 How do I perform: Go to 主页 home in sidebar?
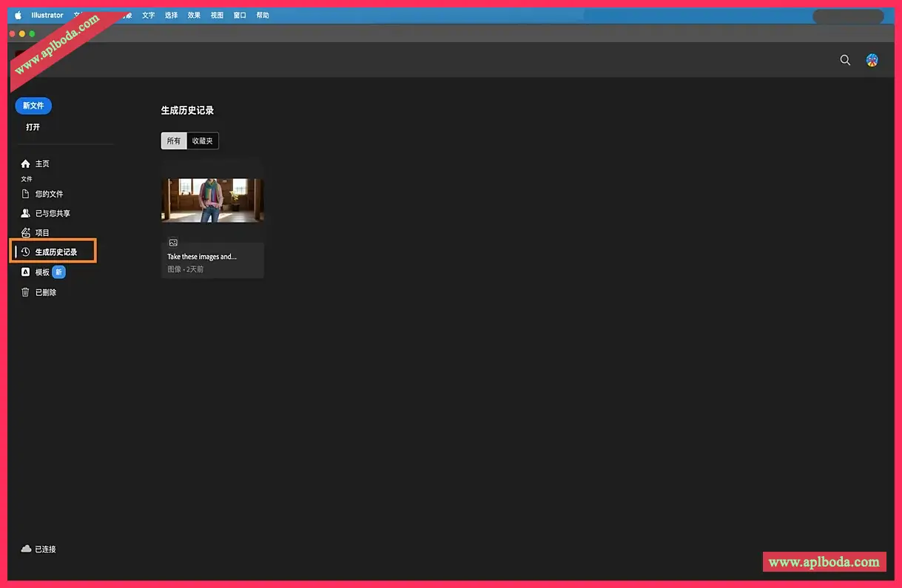tap(41, 163)
